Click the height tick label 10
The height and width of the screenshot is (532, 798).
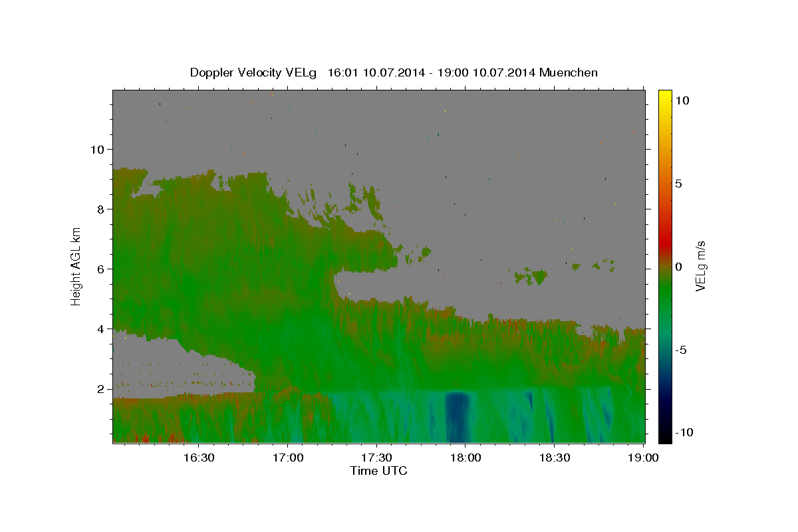[x=99, y=150]
